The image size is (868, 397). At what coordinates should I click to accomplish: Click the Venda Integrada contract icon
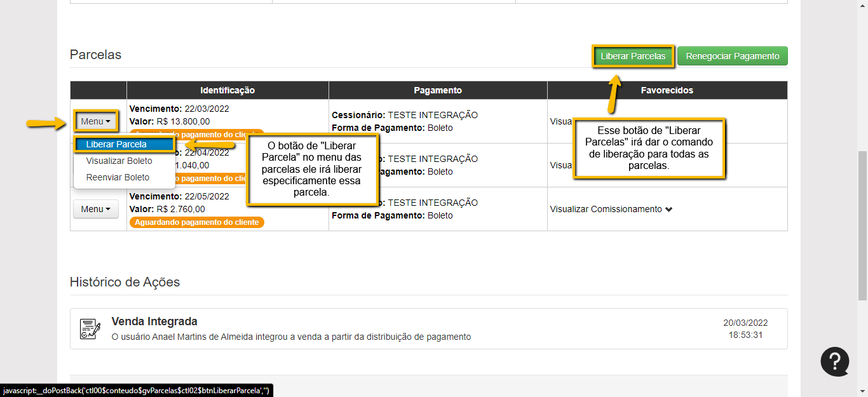(x=90, y=329)
